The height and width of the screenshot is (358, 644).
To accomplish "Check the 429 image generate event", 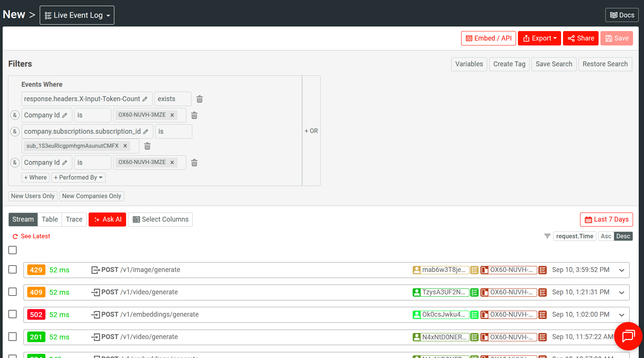I will [12, 269].
